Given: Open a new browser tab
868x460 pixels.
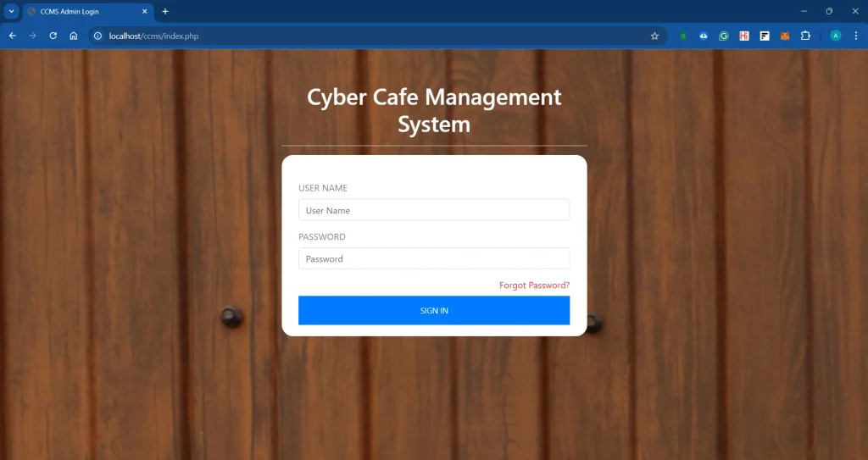Looking at the screenshot, I should click(165, 11).
